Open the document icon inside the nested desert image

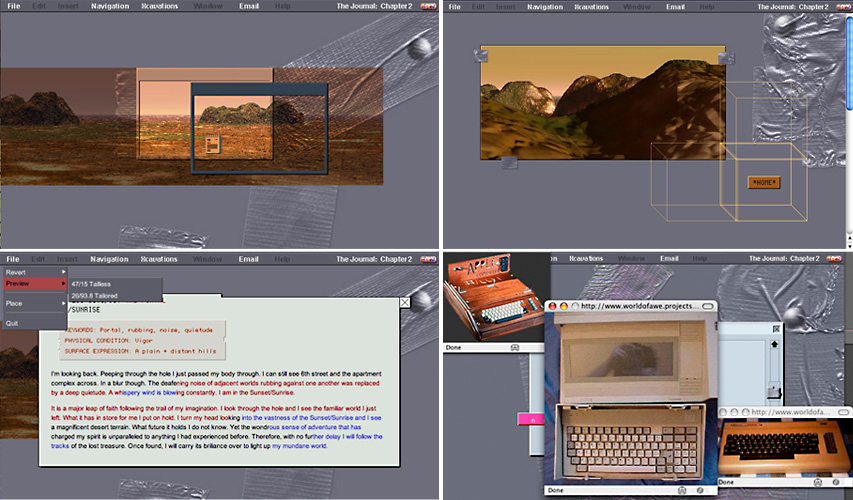(213, 144)
